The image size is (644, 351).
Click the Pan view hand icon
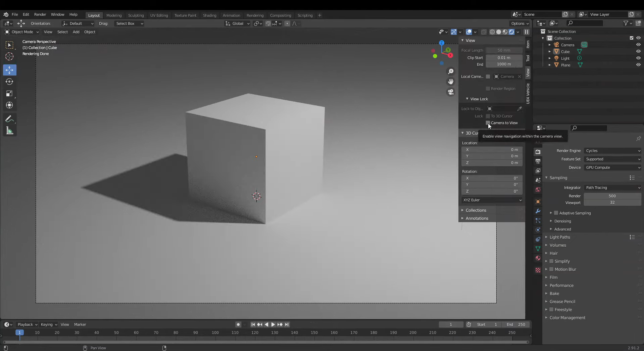(451, 82)
